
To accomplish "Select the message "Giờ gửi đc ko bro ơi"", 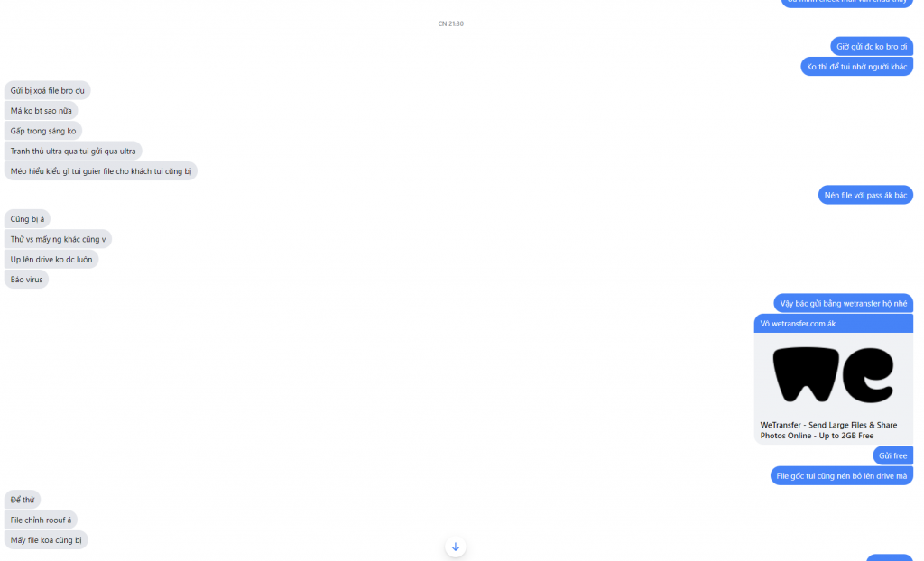I will point(872,47).
